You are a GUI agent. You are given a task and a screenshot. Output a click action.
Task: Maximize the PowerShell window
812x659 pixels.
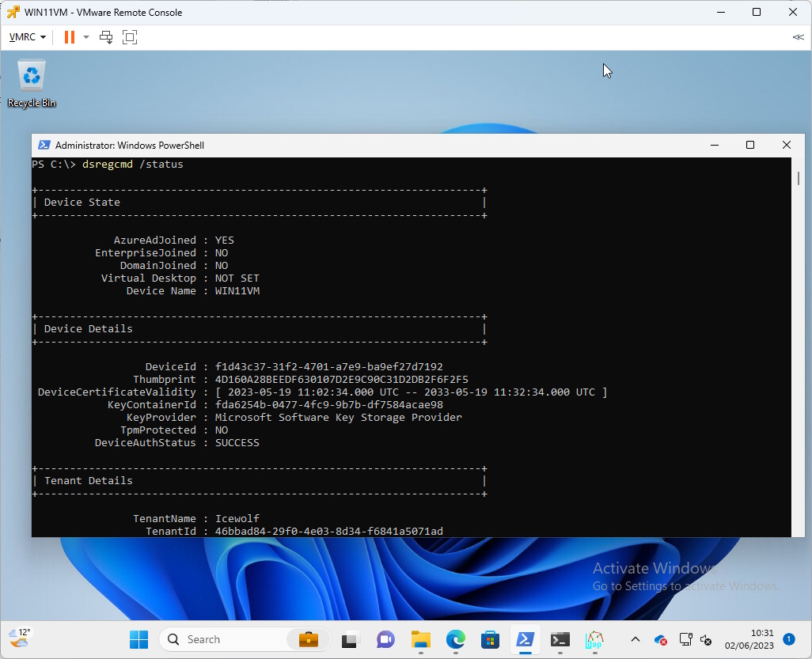pos(749,145)
